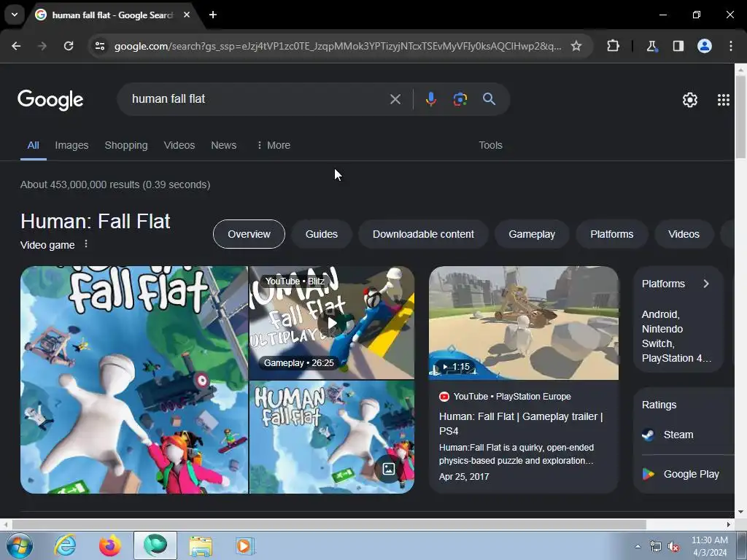Reload the current page
Image resolution: width=747 pixels, height=560 pixels.
(69, 46)
